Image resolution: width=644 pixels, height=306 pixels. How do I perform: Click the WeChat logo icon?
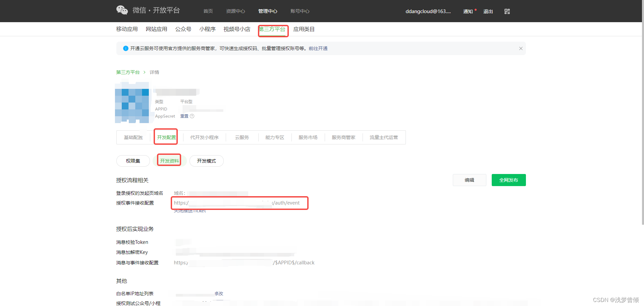coord(122,10)
